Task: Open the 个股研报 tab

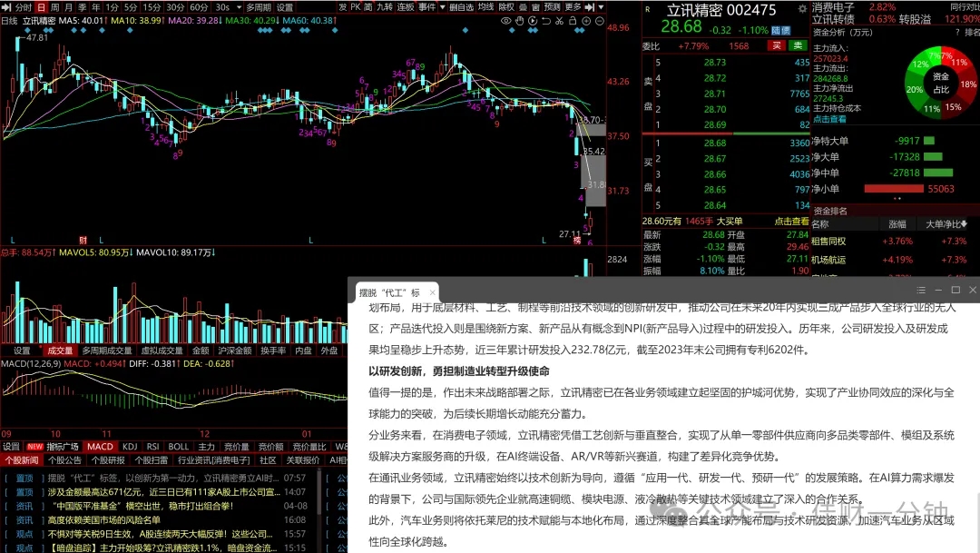Action: [x=107, y=460]
